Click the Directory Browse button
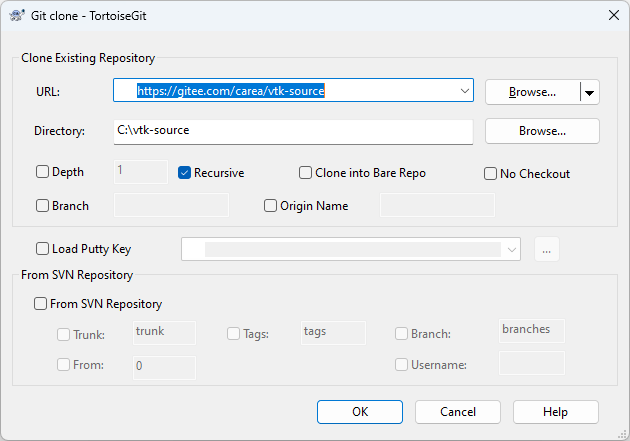Screen dimensions: 630x441 tap(542, 131)
